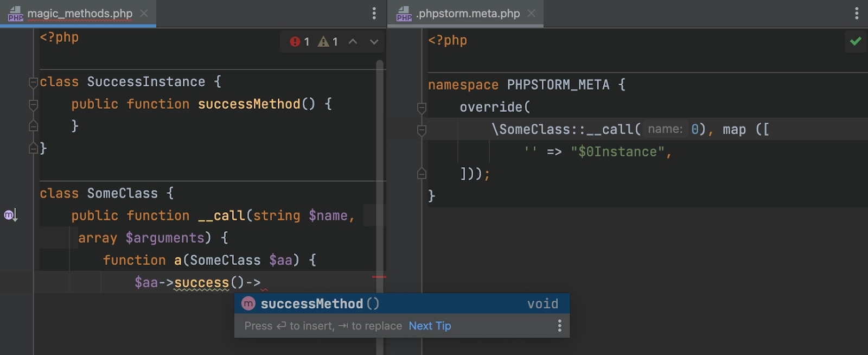Image resolution: width=868 pixels, height=355 pixels.
Task: Collapse the \SomeClass::__call fold marker
Action: (422, 130)
